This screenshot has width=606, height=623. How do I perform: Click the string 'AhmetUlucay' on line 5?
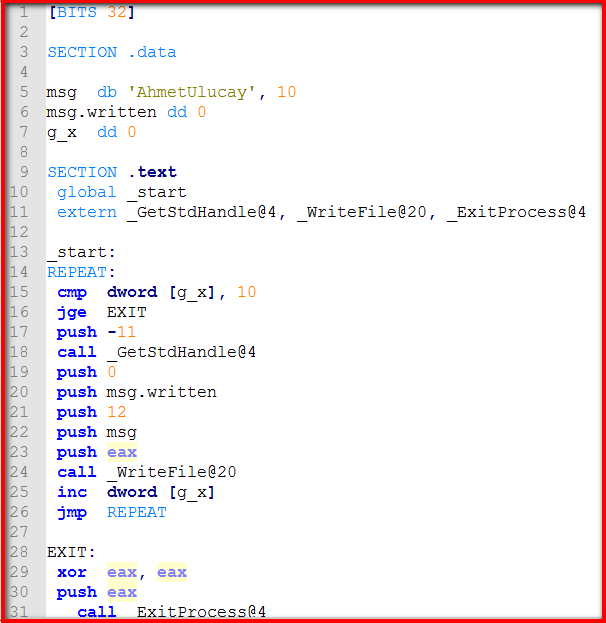coord(192,92)
